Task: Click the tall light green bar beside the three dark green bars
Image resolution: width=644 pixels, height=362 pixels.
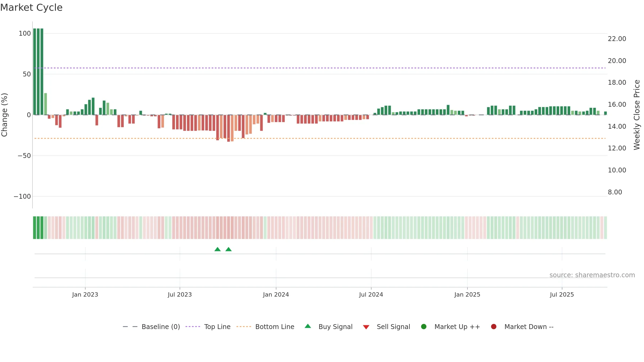Action: 46,104
